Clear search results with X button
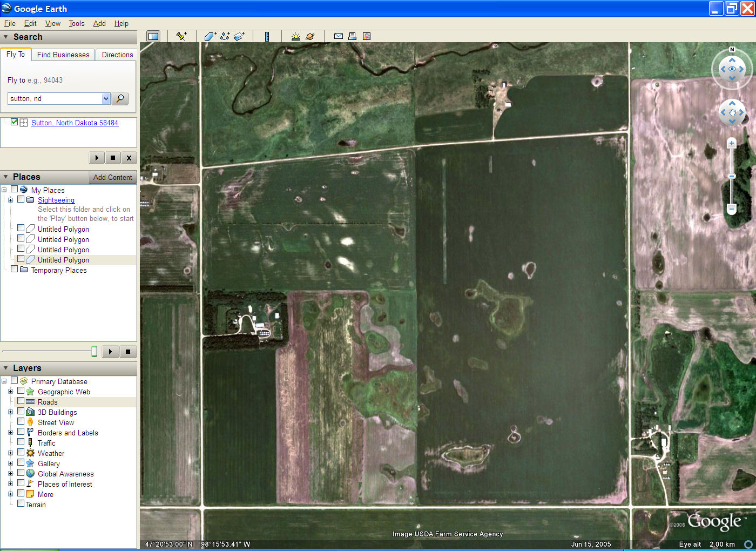 coord(129,158)
